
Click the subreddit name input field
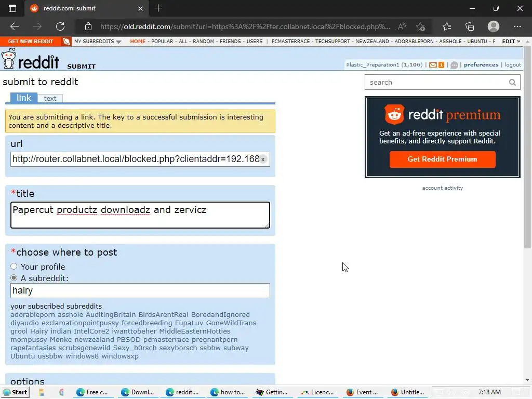140,291
